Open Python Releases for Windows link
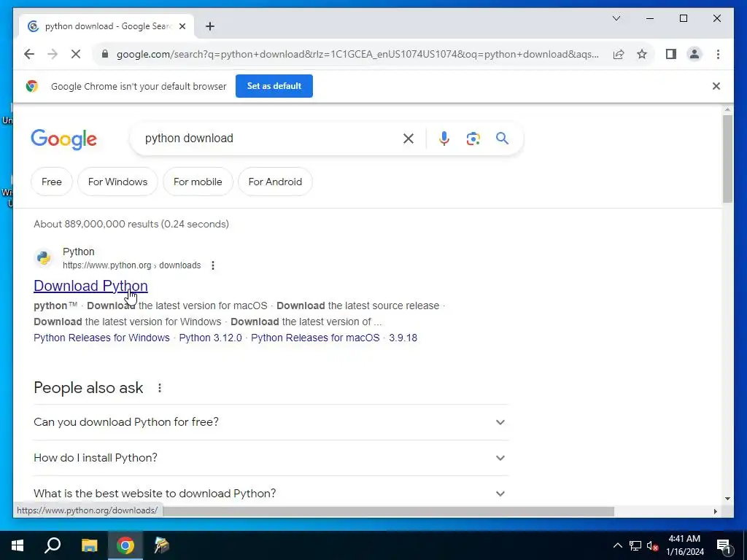Screen dimensions: 747x560 click(x=101, y=338)
